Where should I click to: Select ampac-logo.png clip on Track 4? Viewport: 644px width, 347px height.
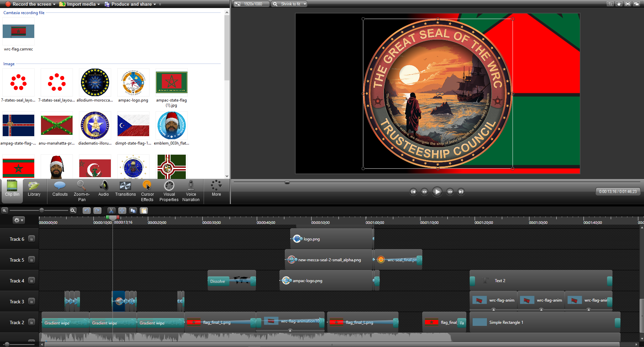[x=327, y=280]
